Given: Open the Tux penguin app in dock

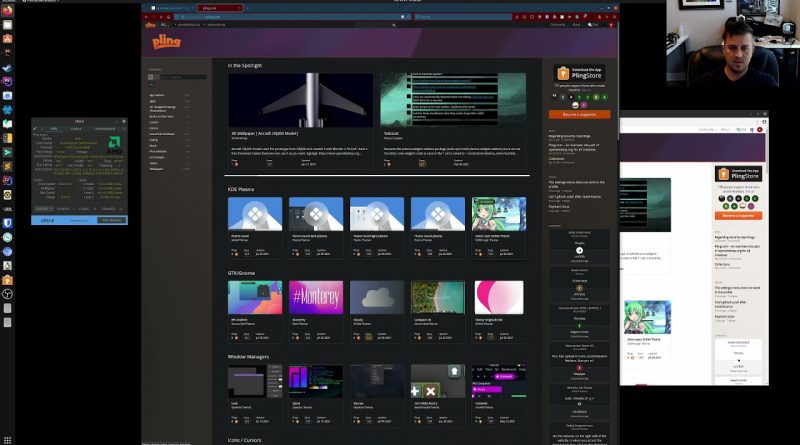Looking at the screenshot, I should click(8, 265).
